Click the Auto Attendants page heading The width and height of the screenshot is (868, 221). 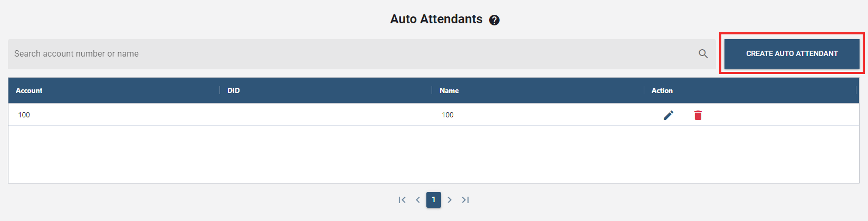point(436,19)
